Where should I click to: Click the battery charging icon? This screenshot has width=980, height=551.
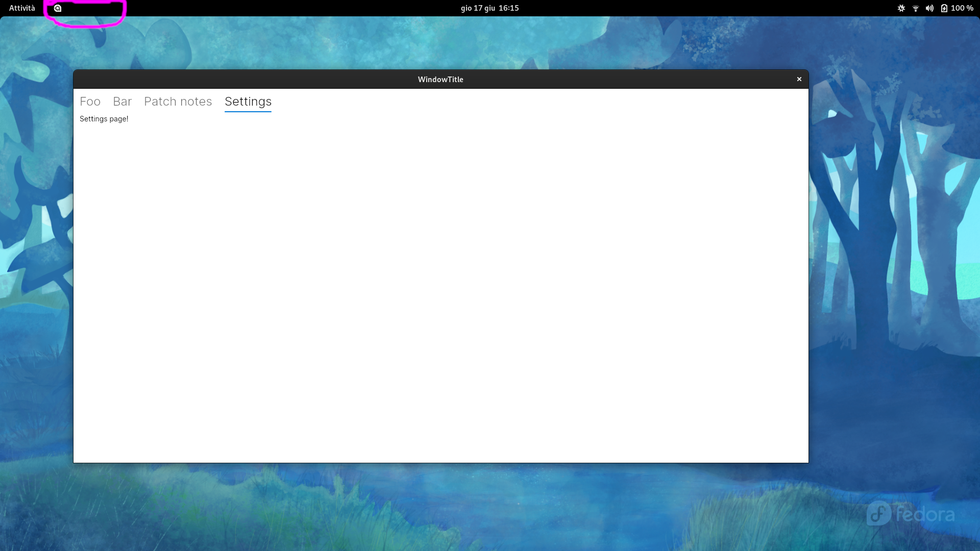(x=944, y=8)
